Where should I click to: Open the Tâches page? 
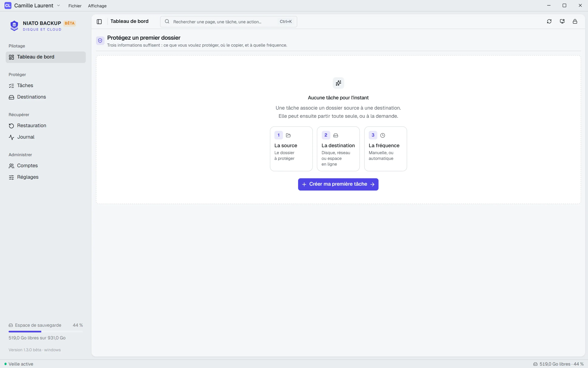(x=46, y=86)
